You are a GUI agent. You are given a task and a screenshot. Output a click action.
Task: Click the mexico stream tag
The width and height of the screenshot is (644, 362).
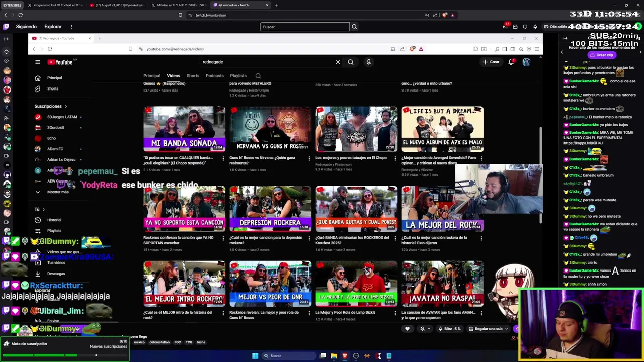[139, 342]
